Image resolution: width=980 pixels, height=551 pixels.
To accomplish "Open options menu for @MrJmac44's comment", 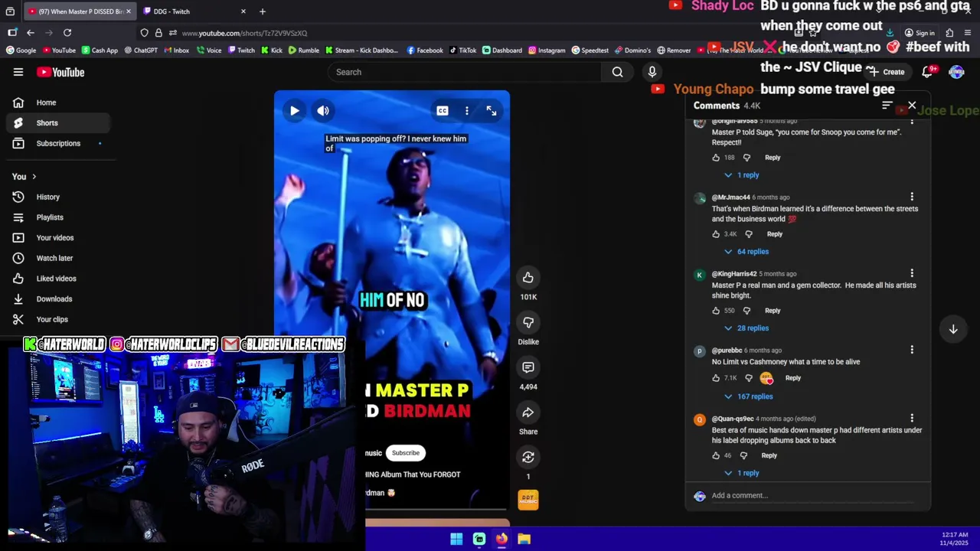I will point(912,197).
